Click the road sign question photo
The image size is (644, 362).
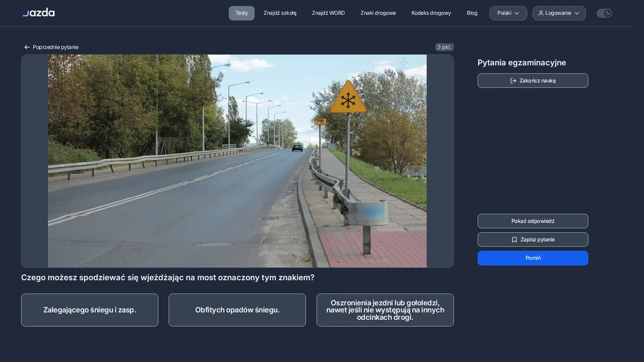(237, 161)
